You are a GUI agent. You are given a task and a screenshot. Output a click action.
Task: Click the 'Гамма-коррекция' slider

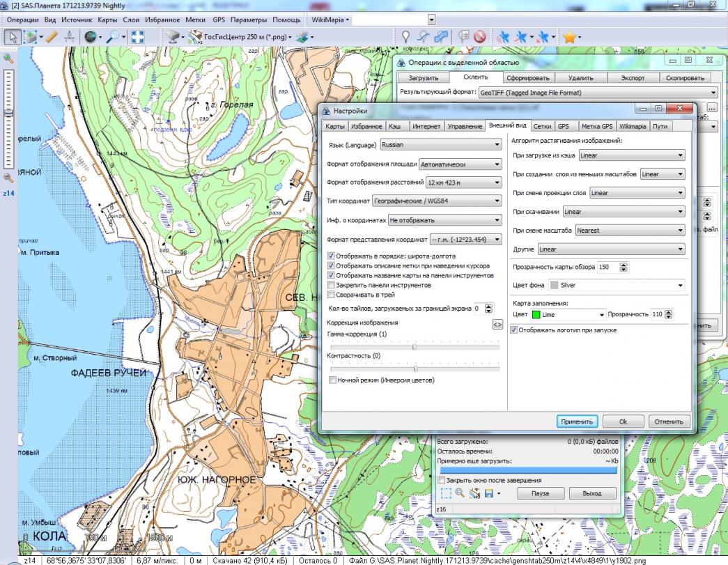[414, 346]
